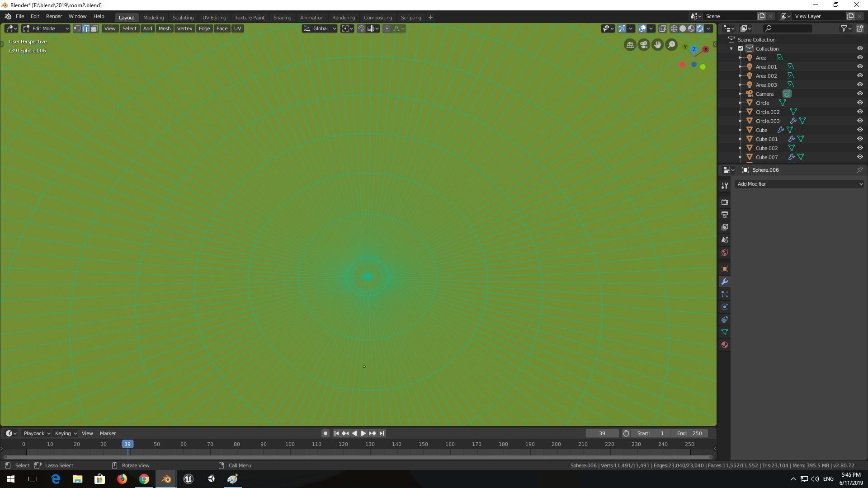This screenshot has height=488, width=868.
Task: Uncheck the Collection checkbox
Action: pos(741,48)
